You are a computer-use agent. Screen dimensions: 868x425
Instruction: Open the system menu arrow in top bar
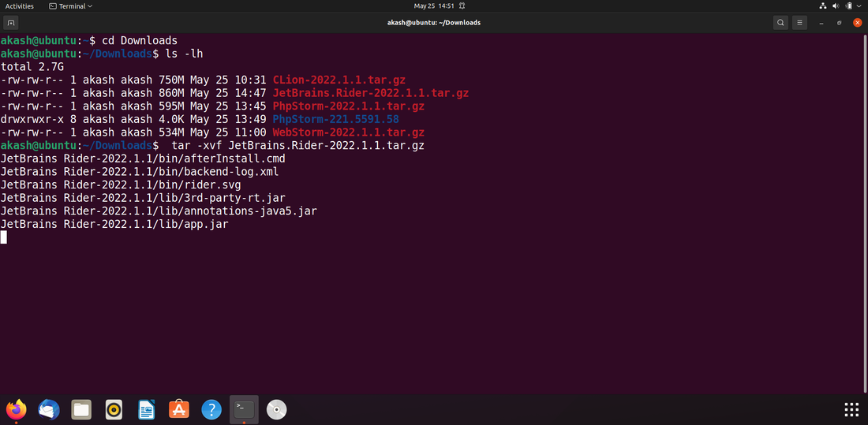(859, 6)
